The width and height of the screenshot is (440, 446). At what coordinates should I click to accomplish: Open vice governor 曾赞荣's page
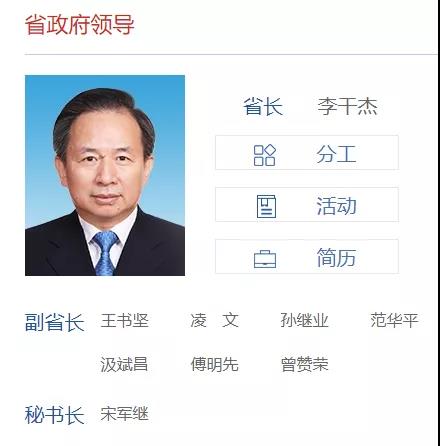click(x=304, y=364)
